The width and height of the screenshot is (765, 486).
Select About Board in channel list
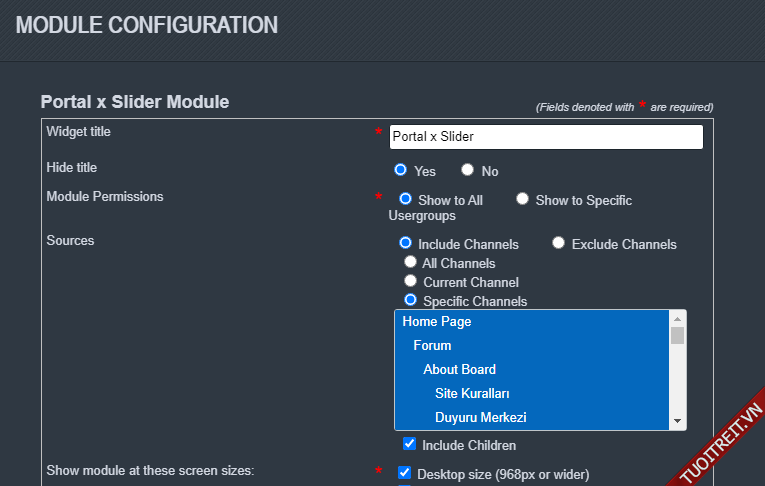459,370
